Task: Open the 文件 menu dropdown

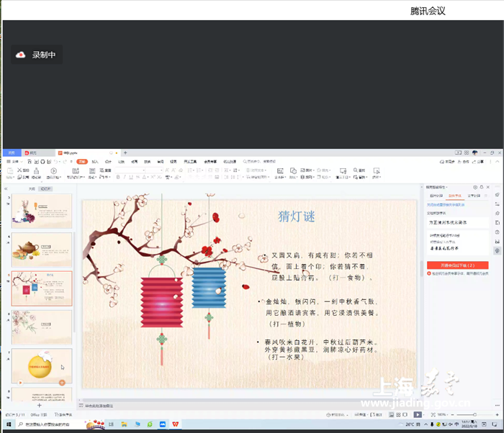Action: [15, 162]
